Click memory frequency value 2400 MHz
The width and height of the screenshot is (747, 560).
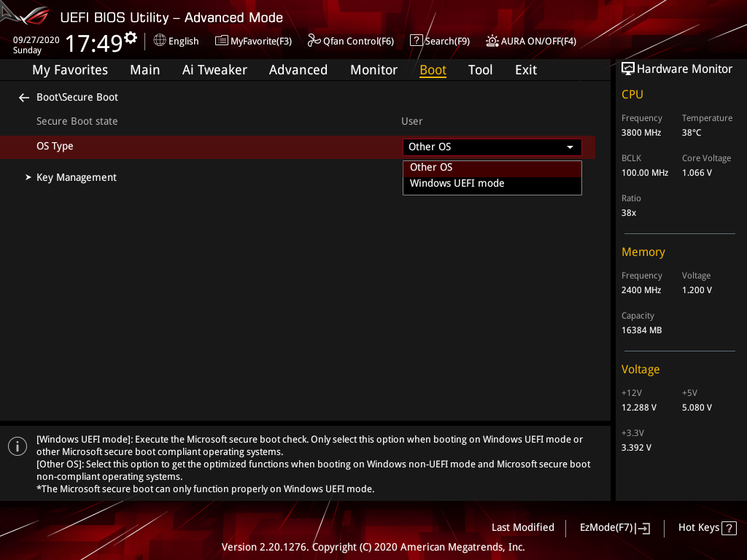point(640,290)
